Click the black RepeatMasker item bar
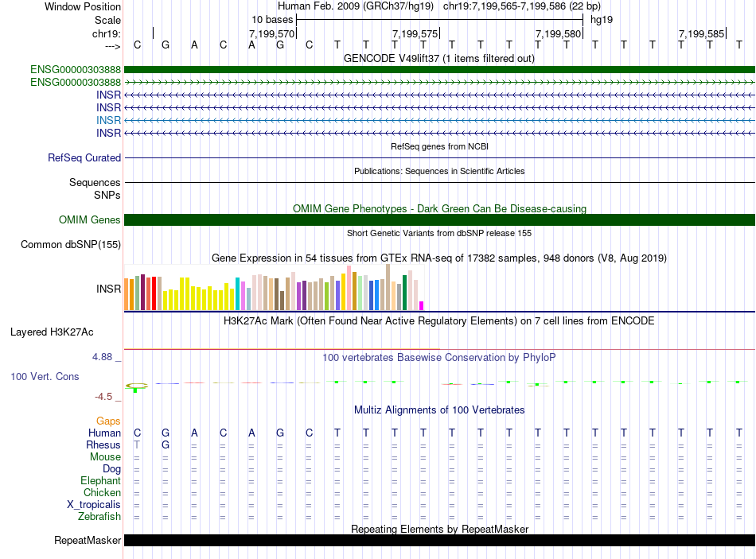Screen dimensions: 756x559 click(x=439, y=541)
